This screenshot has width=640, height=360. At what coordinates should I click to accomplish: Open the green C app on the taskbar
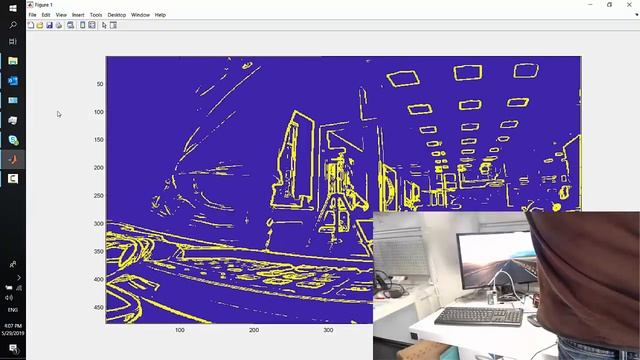click(x=13, y=178)
